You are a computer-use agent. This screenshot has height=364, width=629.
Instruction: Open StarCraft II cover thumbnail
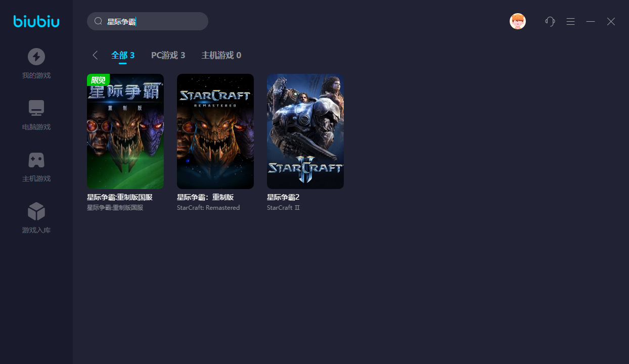[305, 131]
